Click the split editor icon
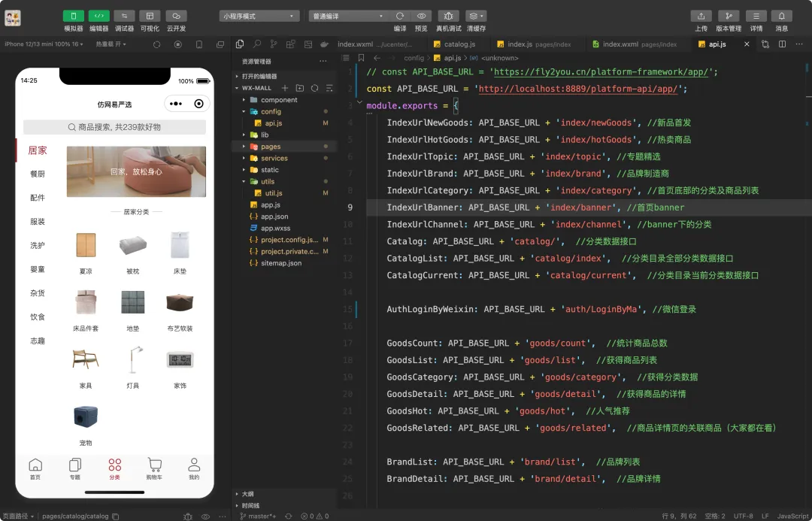 [782, 44]
